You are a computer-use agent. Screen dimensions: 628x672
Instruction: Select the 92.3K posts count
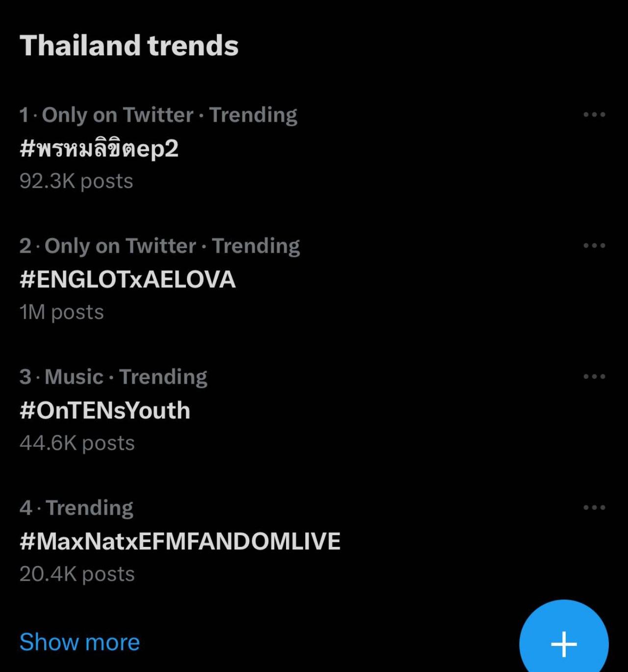[77, 181]
